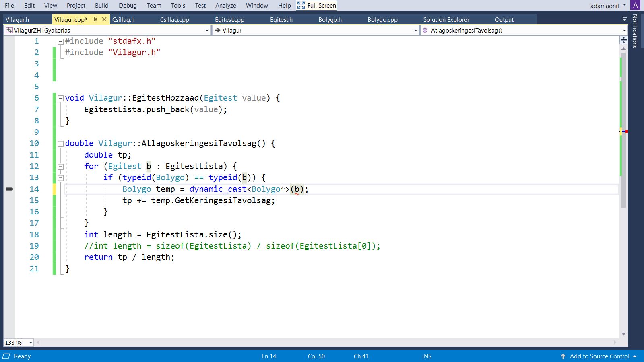Click the breakpoint arrow marker on line 14
The width and height of the screenshot is (644, 362).
click(x=10, y=189)
